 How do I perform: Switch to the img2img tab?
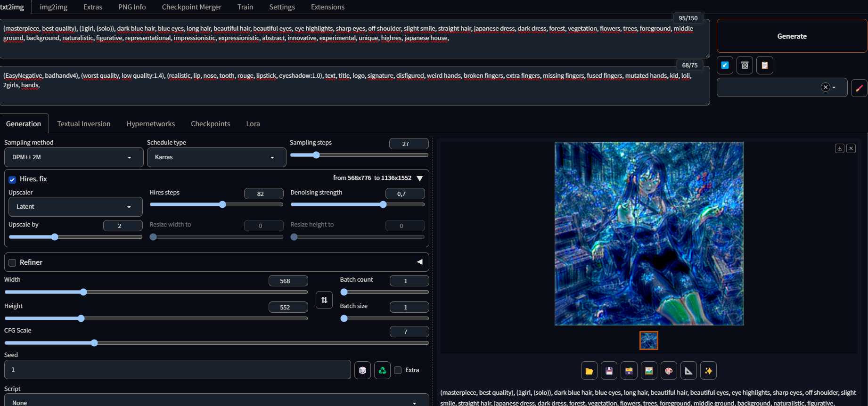[54, 7]
